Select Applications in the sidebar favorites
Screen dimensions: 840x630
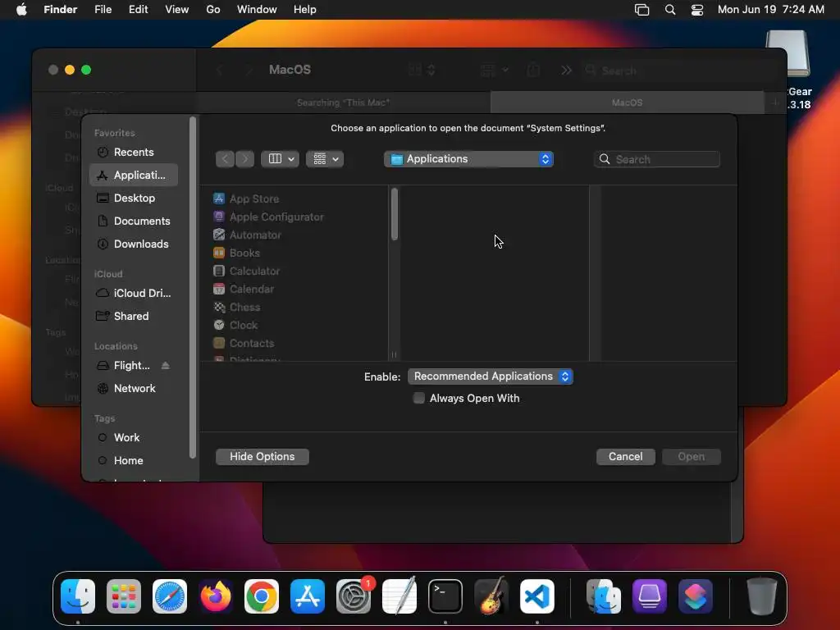coord(134,176)
